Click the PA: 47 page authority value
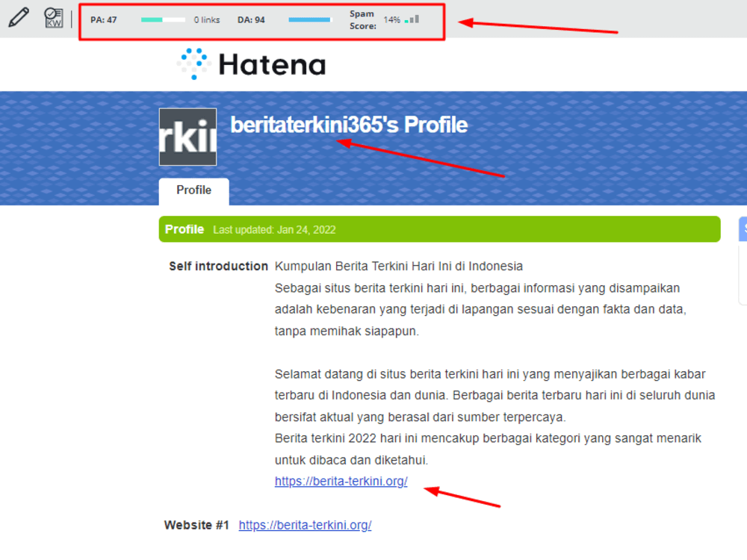This screenshot has width=747, height=560. point(103,20)
